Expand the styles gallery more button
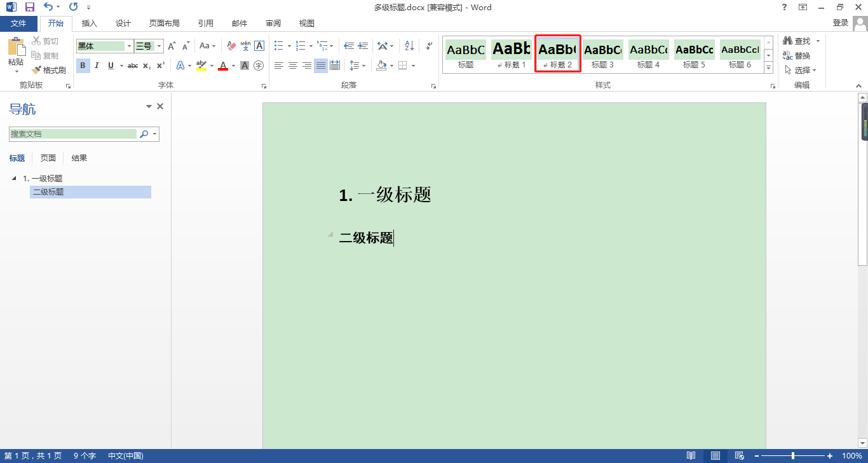 coord(768,67)
